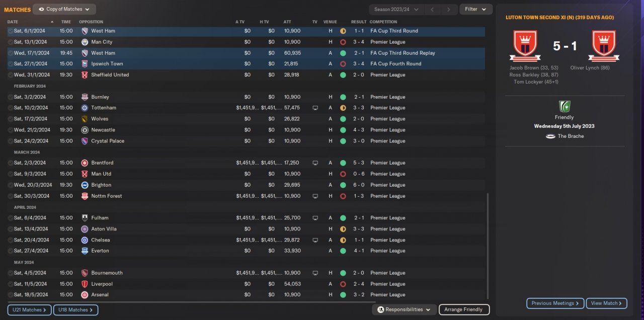Click the Man Utd club badge

(x=85, y=174)
